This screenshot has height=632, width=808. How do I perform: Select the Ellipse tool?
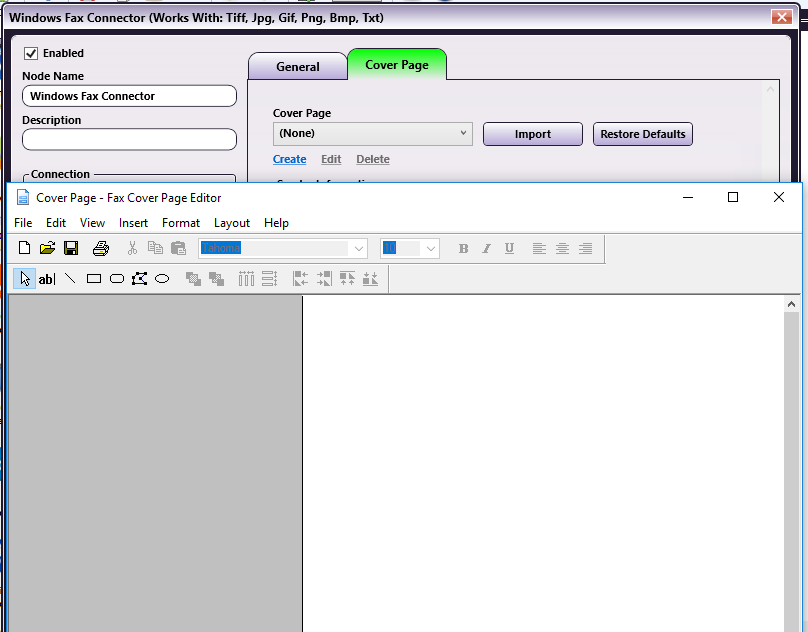click(162, 279)
